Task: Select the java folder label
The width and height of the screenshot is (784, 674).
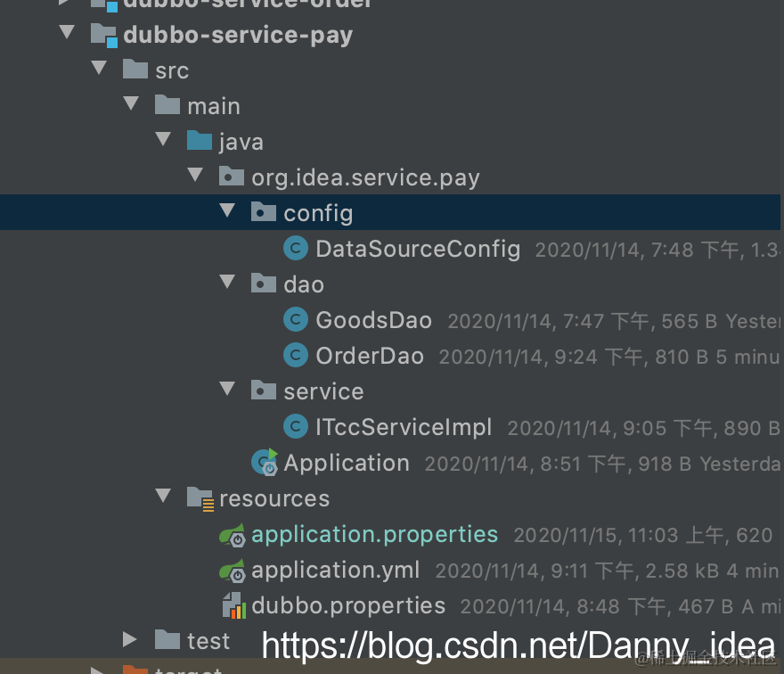Action: 241,142
